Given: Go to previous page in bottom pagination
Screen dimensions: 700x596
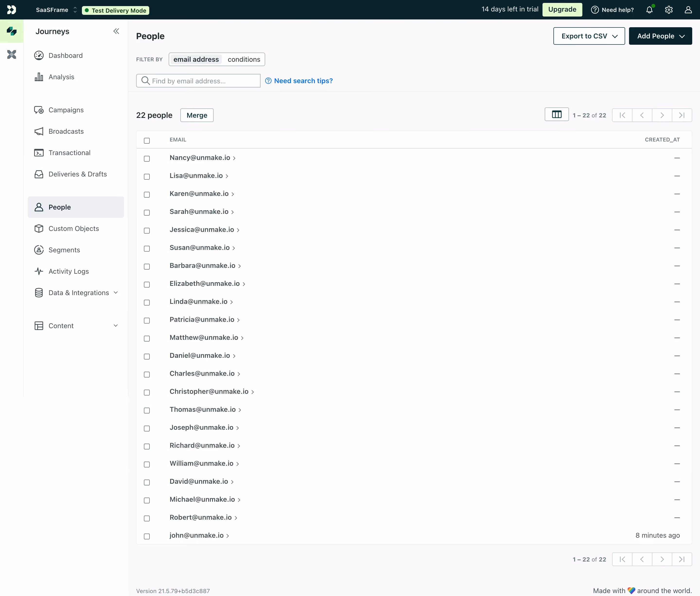Looking at the screenshot, I should (x=642, y=560).
